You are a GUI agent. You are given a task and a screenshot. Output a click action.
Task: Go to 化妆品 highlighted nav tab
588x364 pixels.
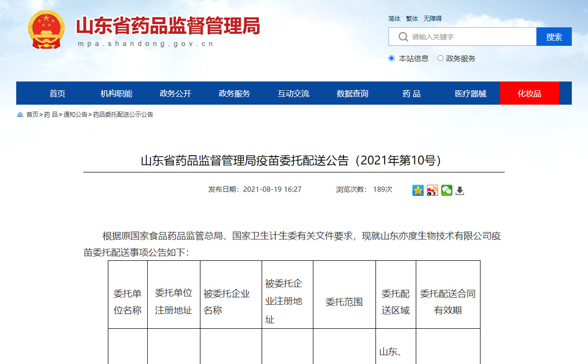pyautogui.click(x=529, y=93)
